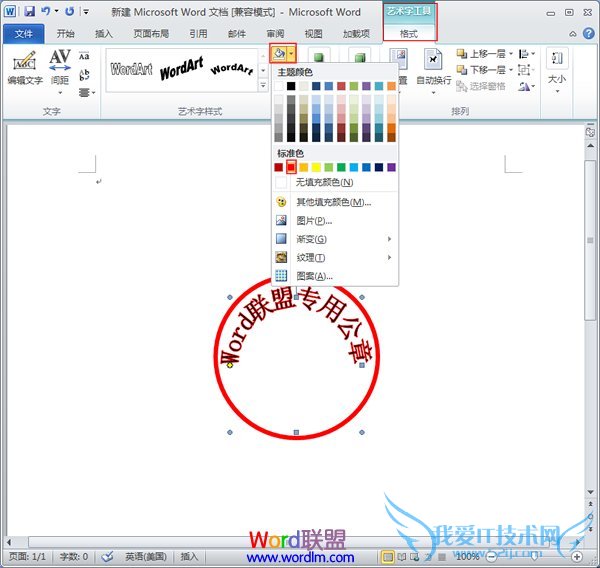Switch to the References (引用) tab
600x568 pixels.
point(198,34)
